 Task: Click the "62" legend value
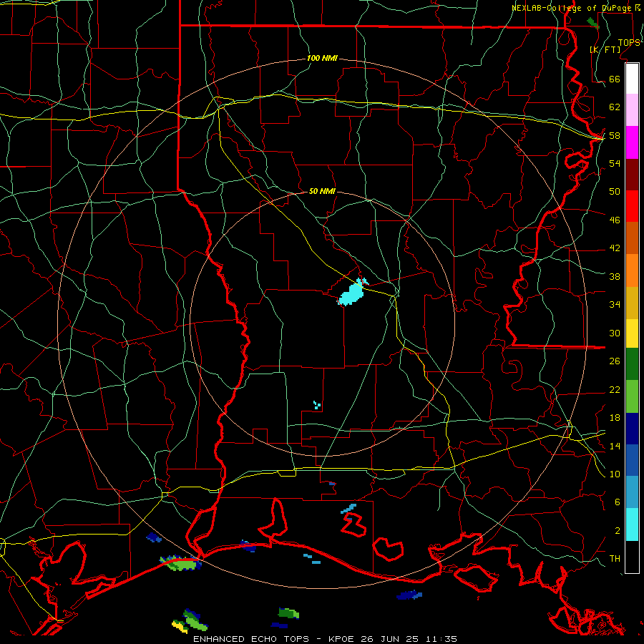(615, 107)
